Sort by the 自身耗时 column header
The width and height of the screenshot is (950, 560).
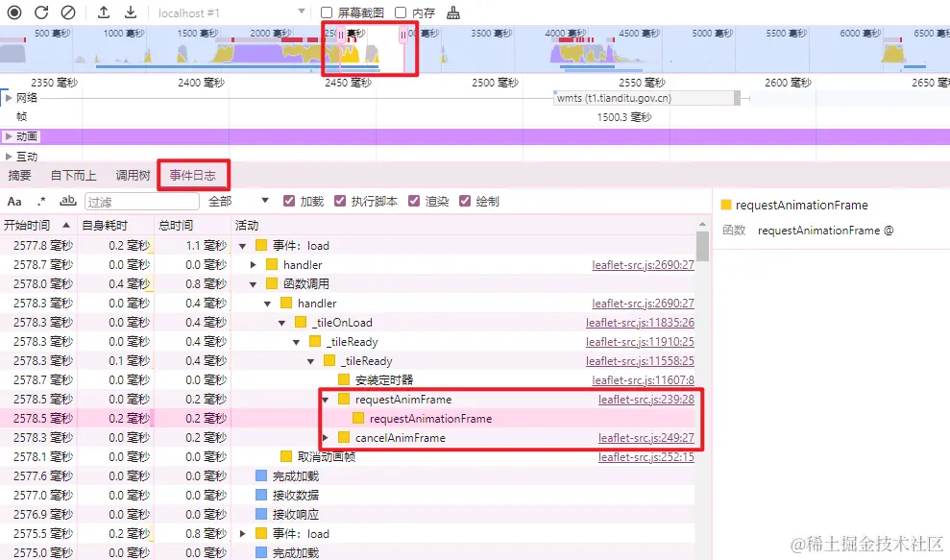point(115,226)
